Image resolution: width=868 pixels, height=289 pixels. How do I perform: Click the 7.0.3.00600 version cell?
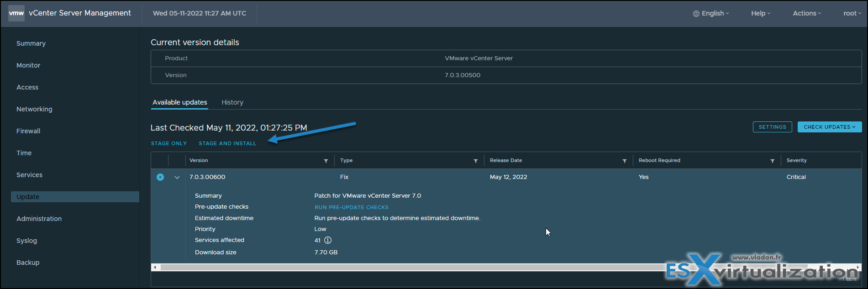tap(207, 177)
